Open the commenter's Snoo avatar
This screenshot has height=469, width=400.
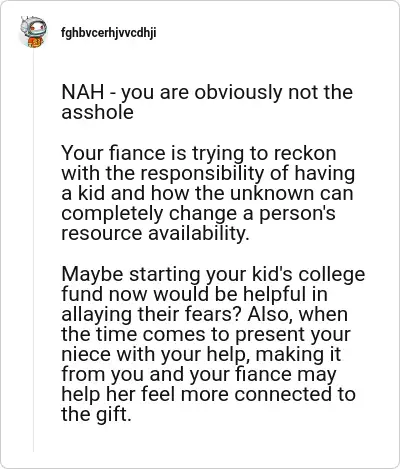coord(33,32)
